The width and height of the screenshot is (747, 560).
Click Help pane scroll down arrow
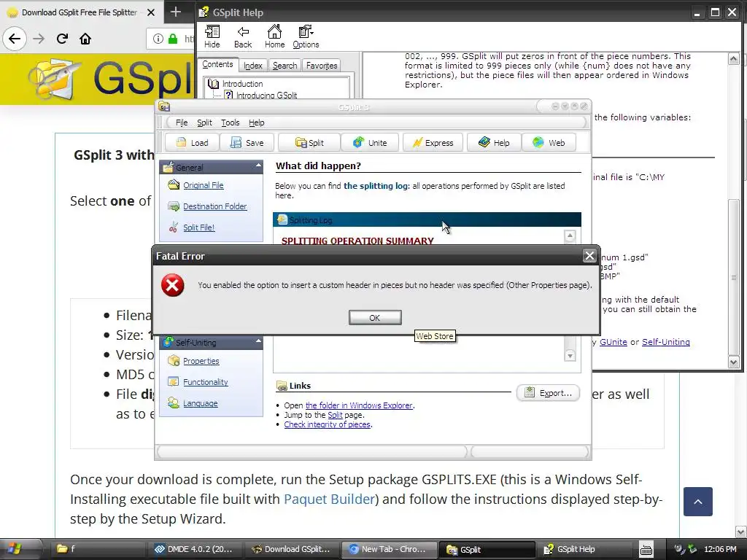tap(734, 362)
